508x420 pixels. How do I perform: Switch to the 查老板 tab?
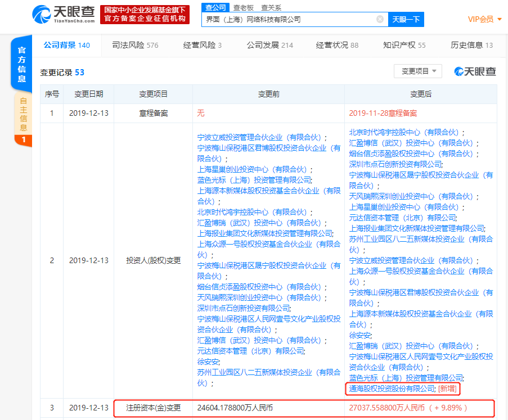click(245, 7)
